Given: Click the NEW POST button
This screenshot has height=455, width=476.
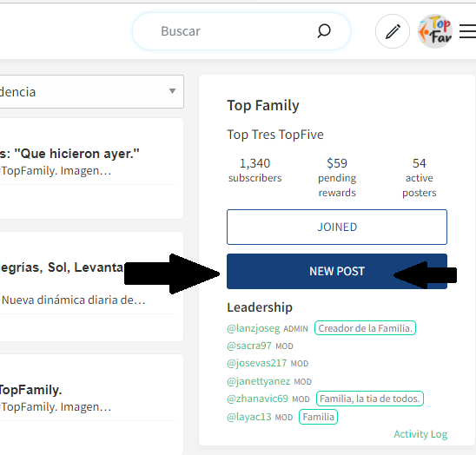Looking at the screenshot, I should [x=337, y=272].
